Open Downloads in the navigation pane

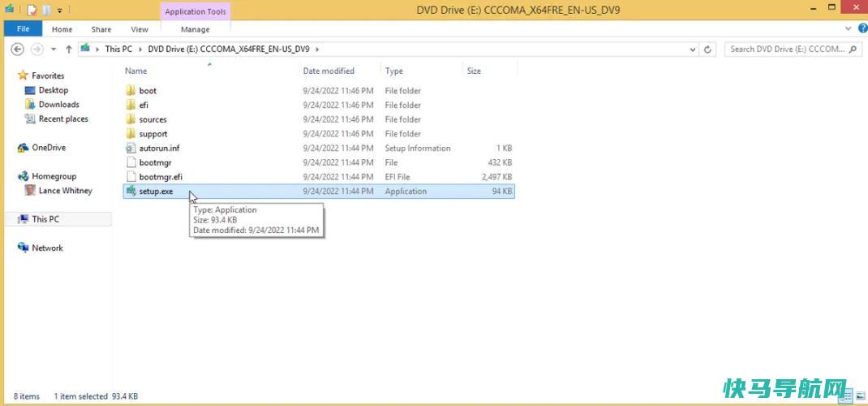click(58, 105)
